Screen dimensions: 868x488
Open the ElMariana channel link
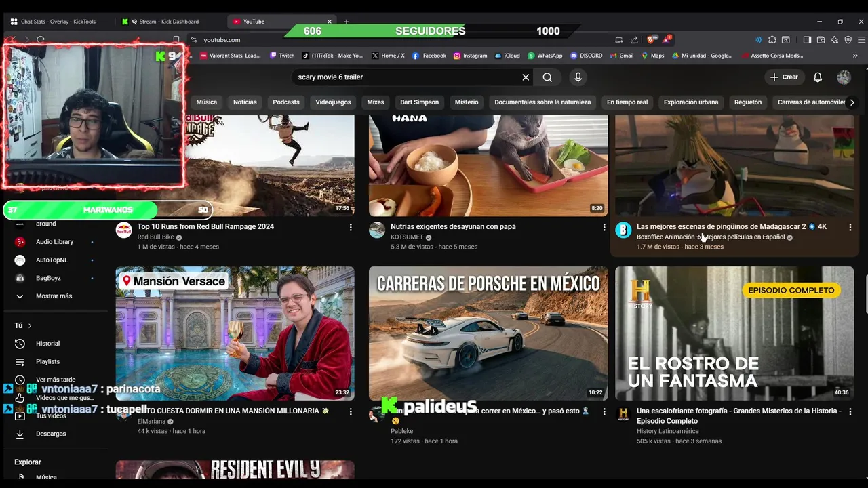tap(151, 422)
